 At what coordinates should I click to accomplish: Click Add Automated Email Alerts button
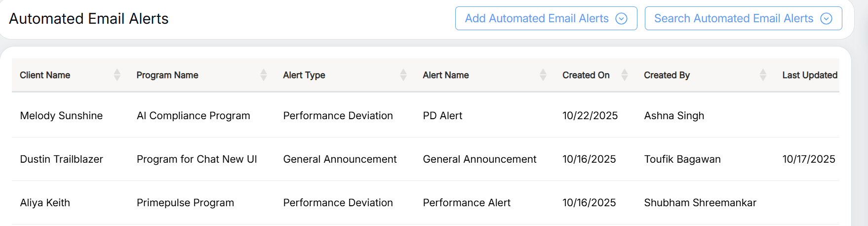point(536,19)
